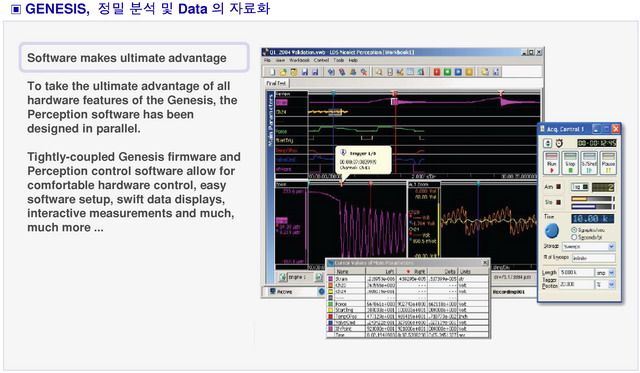The image size is (640, 373).
Task: Click the magnifier zoom toolbar icon
Action: click(x=379, y=72)
